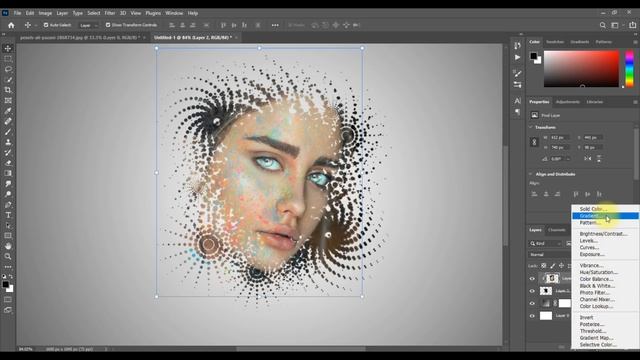Open the Properties panel flyout menu
Viewport: 640px width, 360px height.
pos(635,102)
